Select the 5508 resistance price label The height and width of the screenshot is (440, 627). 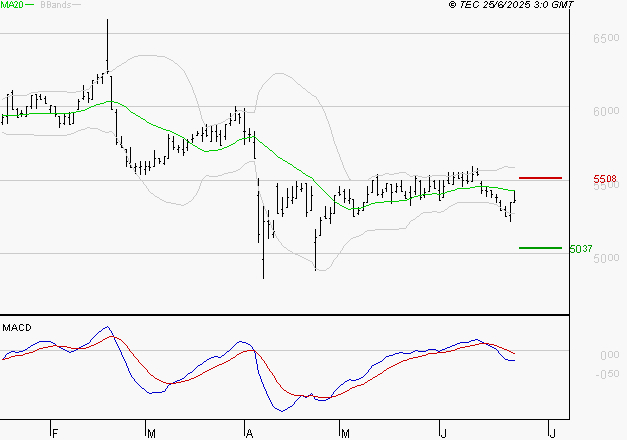pyautogui.click(x=604, y=179)
